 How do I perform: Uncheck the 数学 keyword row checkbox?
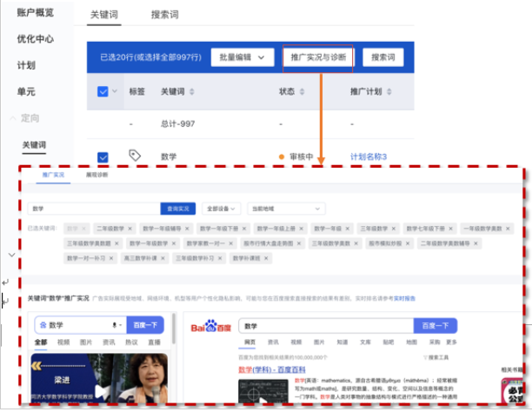coord(103,157)
